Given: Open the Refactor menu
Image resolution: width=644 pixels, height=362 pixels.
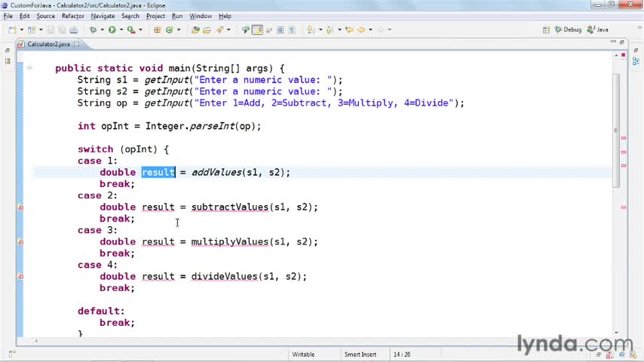Looking at the screenshot, I should 72,16.
